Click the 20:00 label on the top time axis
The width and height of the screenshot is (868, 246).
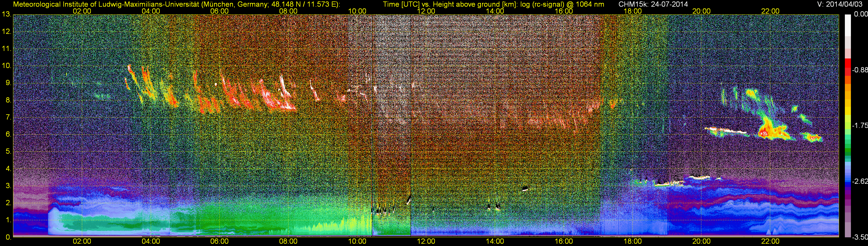pos(701,11)
